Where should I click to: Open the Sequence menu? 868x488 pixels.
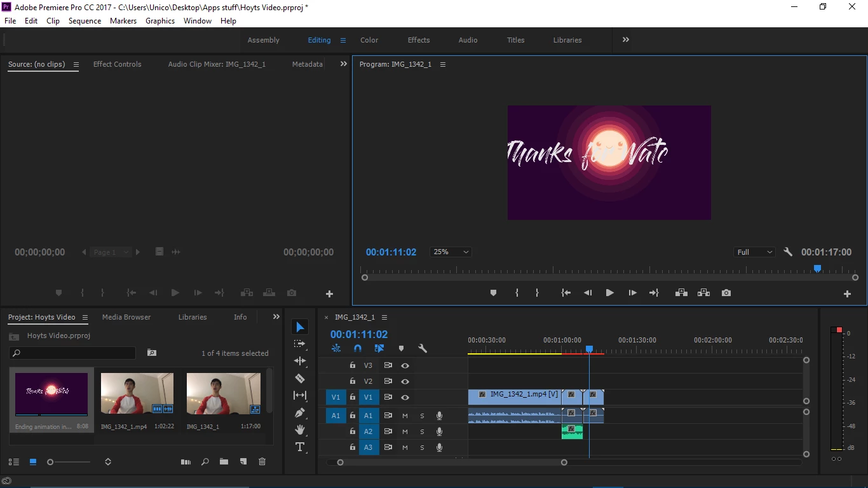click(85, 21)
